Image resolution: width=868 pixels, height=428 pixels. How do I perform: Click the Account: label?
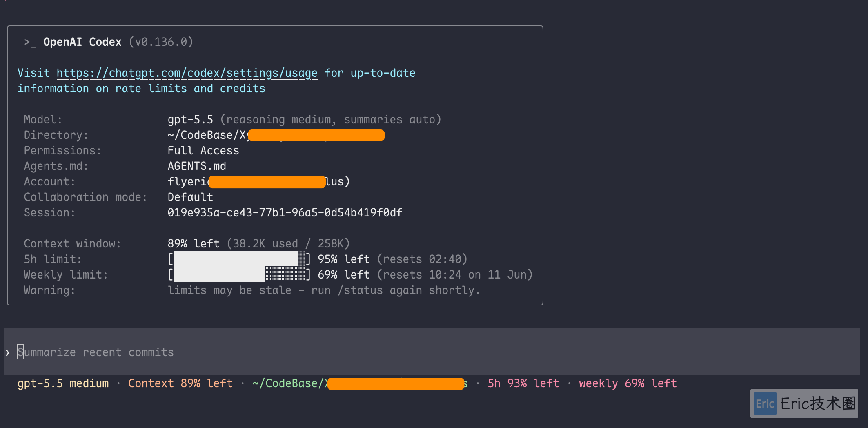[50, 182]
